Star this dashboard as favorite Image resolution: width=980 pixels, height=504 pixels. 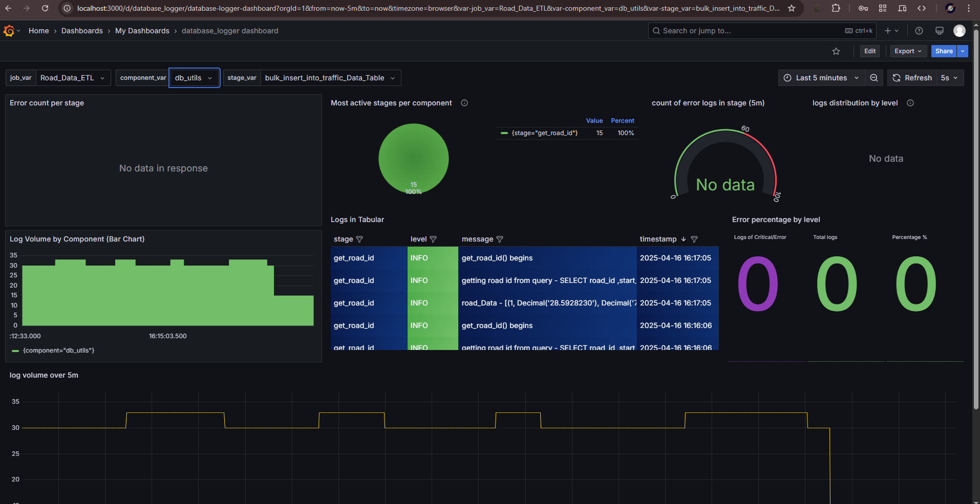(836, 51)
